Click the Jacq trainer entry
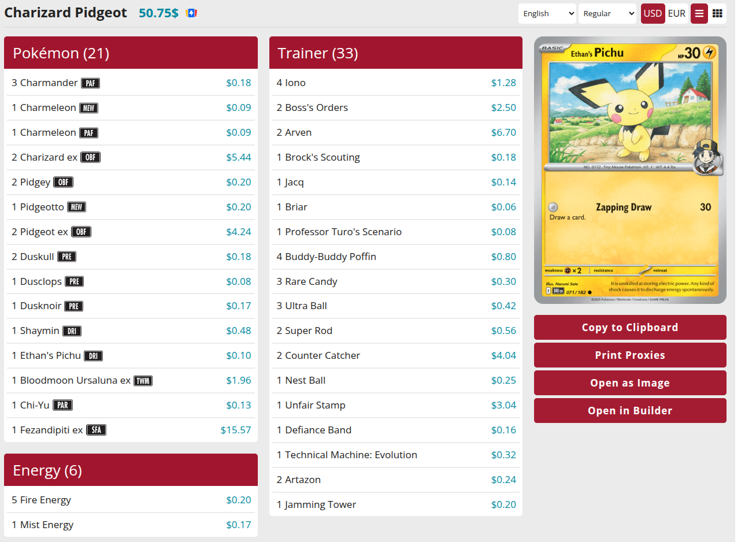This screenshot has height=542, width=756. (x=396, y=183)
